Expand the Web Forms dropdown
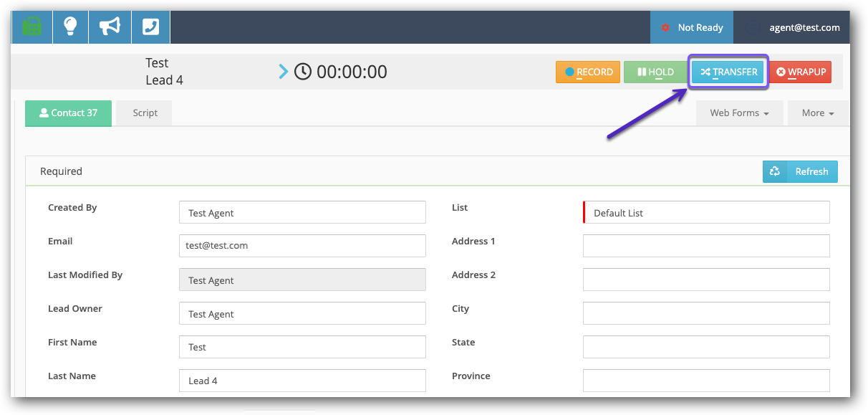The image size is (868, 415). pyautogui.click(x=739, y=113)
